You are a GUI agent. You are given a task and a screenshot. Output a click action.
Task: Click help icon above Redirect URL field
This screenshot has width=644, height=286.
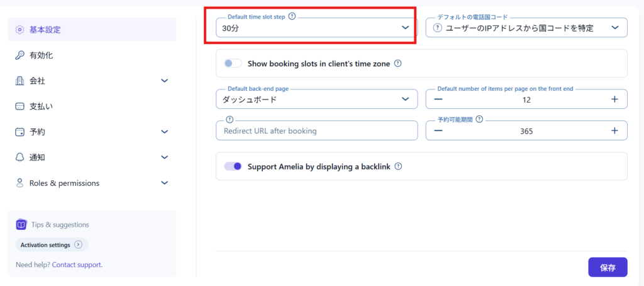(x=230, y=119)
